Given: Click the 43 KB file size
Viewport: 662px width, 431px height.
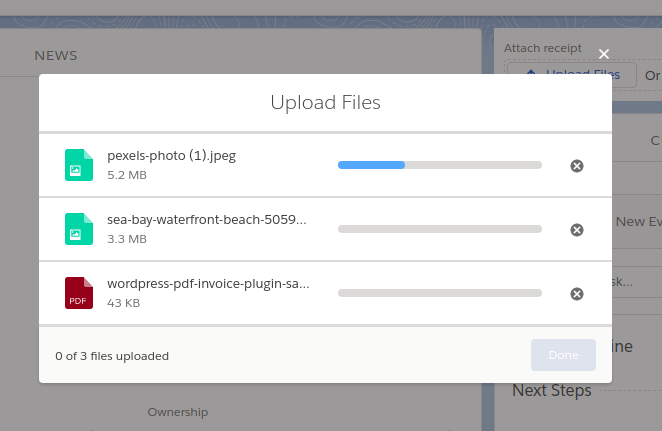Looking at the screenshot, I should (x=123, y=303).
